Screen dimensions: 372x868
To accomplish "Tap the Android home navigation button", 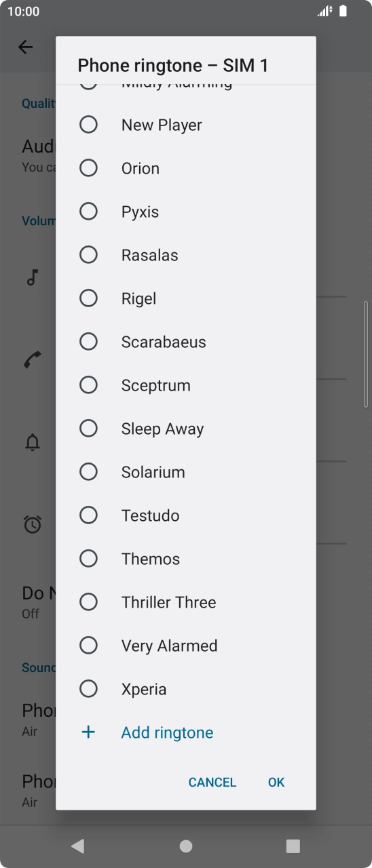I will 185,846.
